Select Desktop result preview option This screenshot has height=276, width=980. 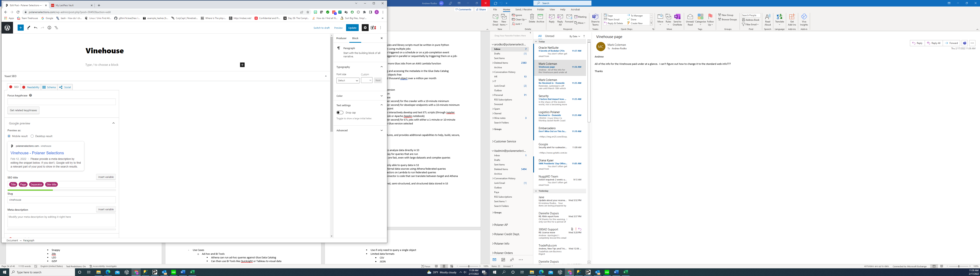[32, 136]
